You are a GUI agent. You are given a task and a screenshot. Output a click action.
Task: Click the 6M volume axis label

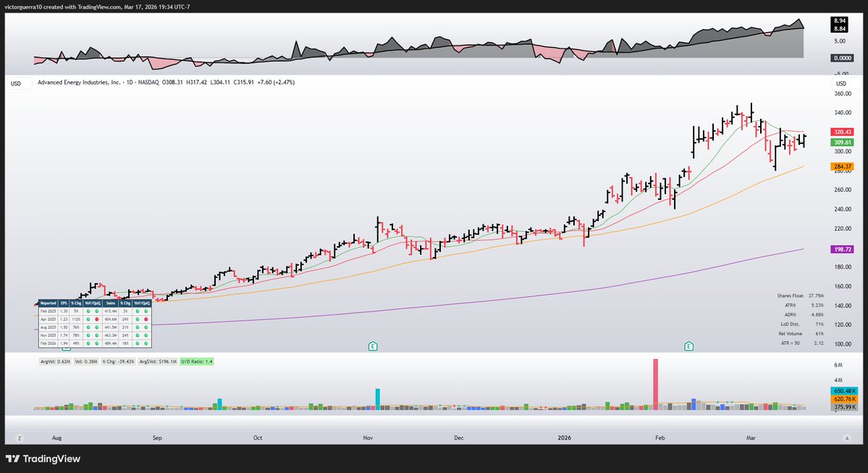tap(838, 365)
